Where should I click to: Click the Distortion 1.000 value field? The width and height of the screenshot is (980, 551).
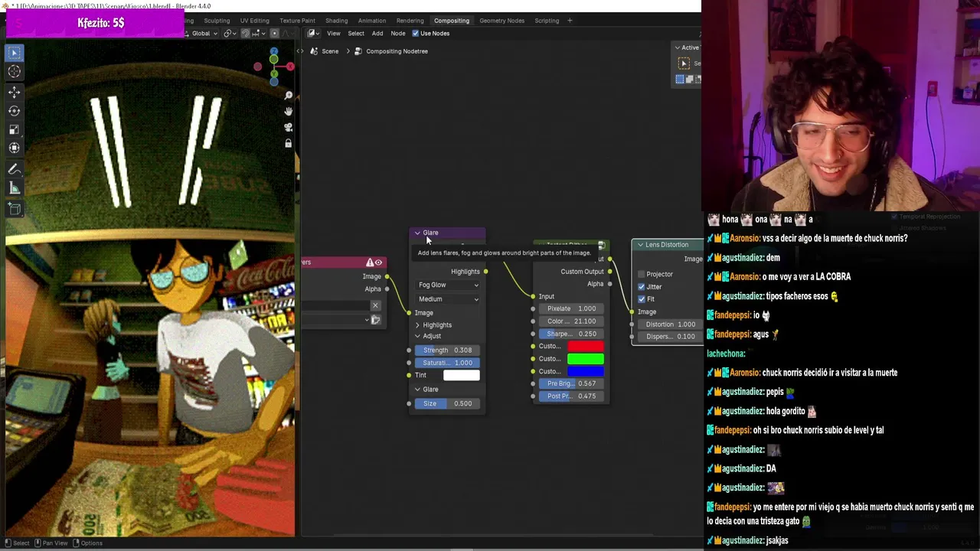670,324
